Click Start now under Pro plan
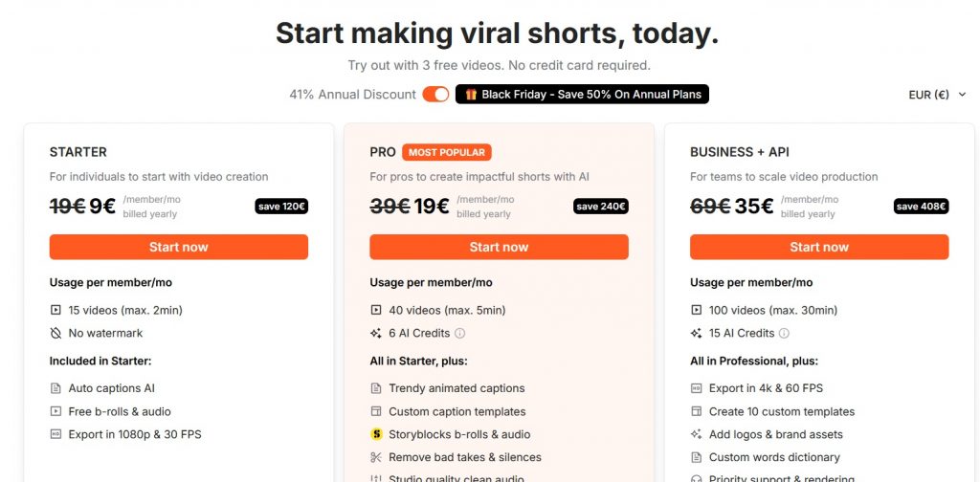Viewport: 980px width, 482px height. click(499, 247)
